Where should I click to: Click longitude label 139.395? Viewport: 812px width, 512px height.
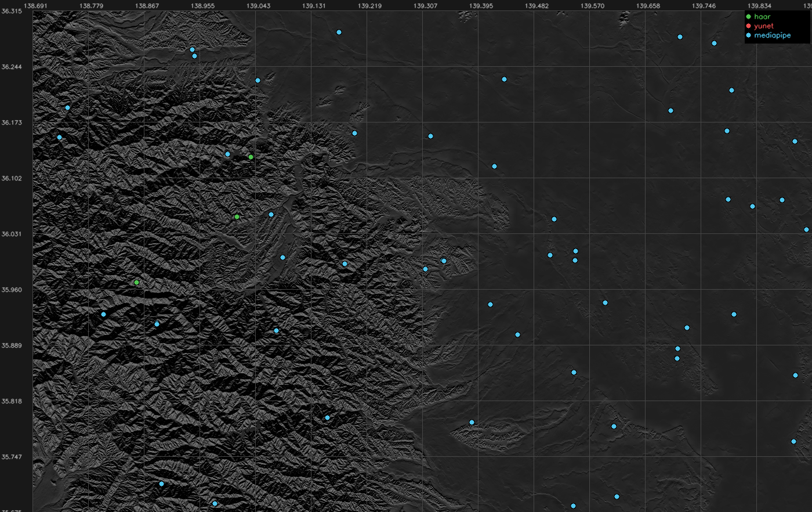481,6
